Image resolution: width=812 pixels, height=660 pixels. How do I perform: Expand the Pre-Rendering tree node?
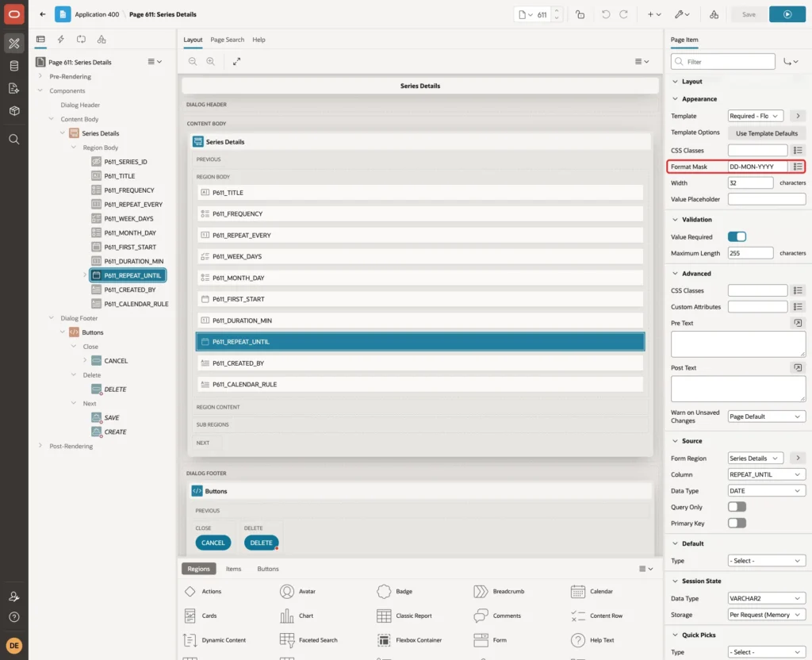40,76
